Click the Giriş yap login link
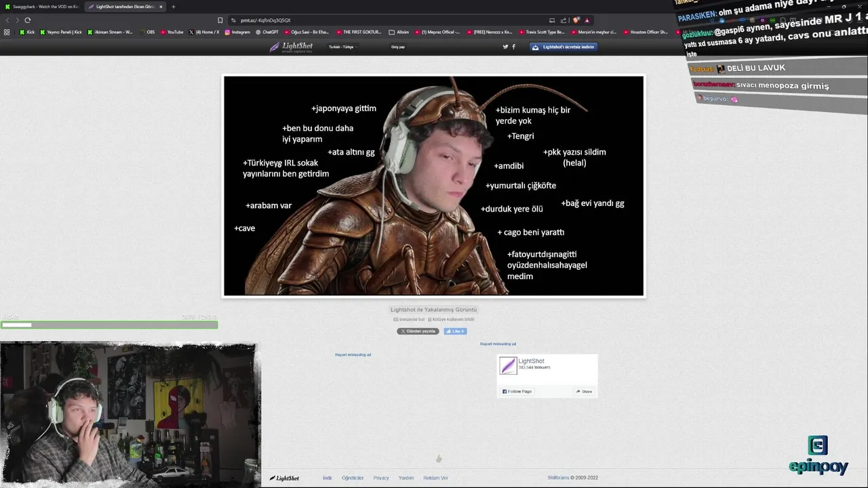The width and height of the screenshot is (868, 488). click(x=397, y=47)
